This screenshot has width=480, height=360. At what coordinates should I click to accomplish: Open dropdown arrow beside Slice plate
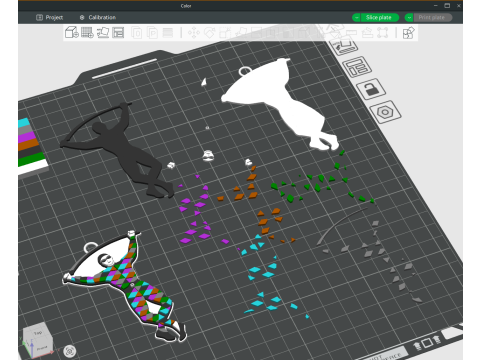[x=356, y=17]
